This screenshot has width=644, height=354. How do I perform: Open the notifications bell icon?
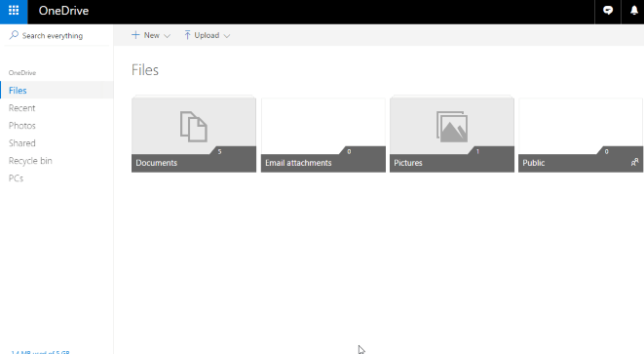(634, 11)
